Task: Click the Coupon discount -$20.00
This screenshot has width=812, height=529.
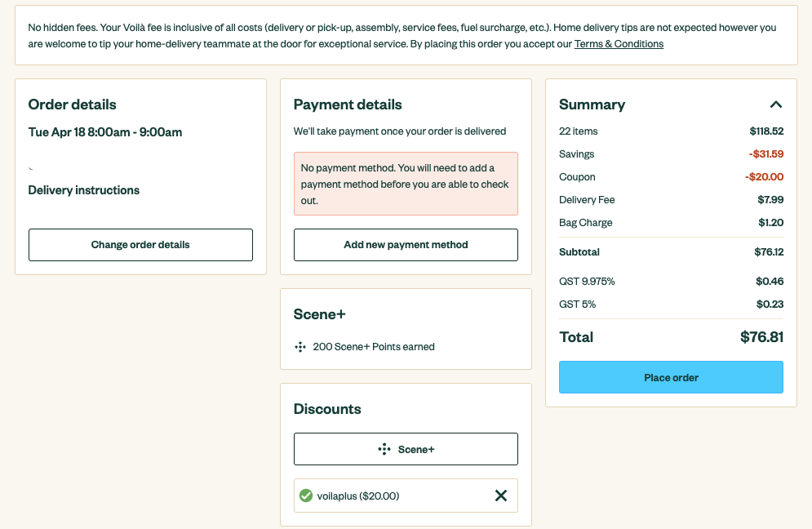Action: 764,177
